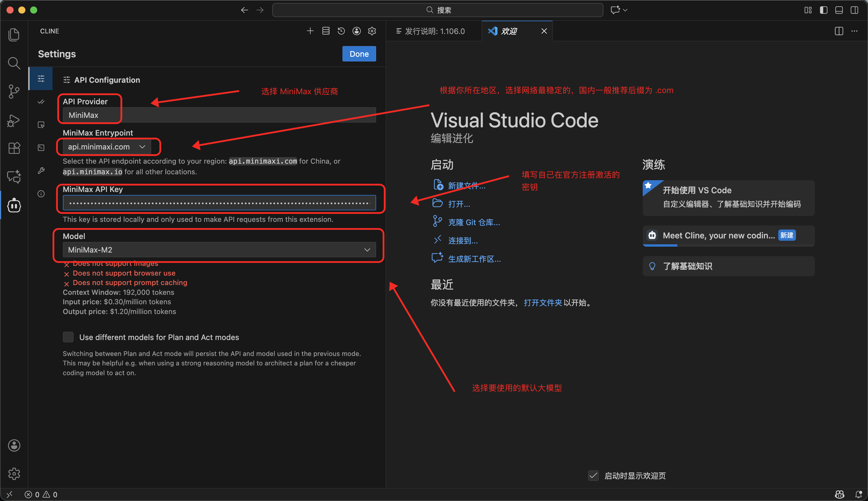Click the 克隆 Git 仓库 link

coord(474,222)
